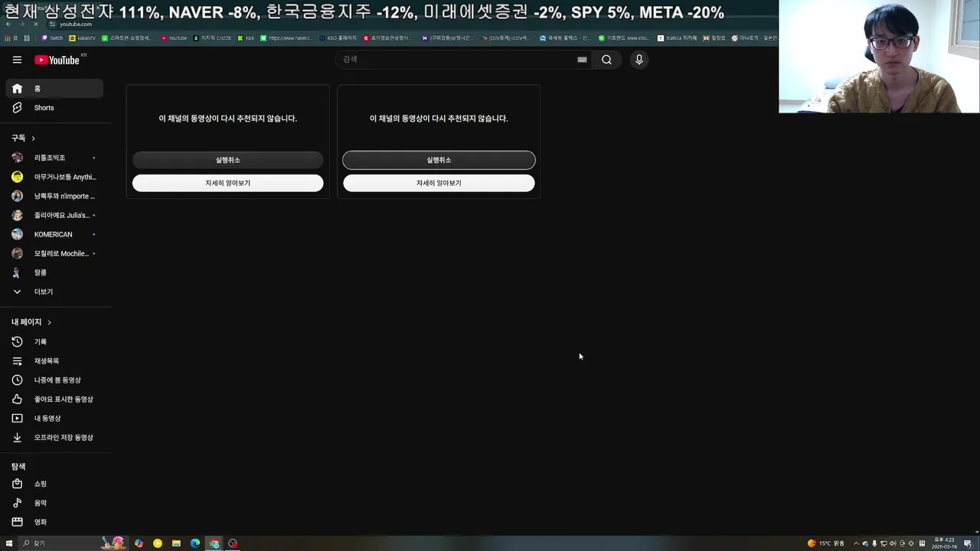Open 재생목록 playlists
This screenshot has width=980, height=551.
tap(54, 361)
